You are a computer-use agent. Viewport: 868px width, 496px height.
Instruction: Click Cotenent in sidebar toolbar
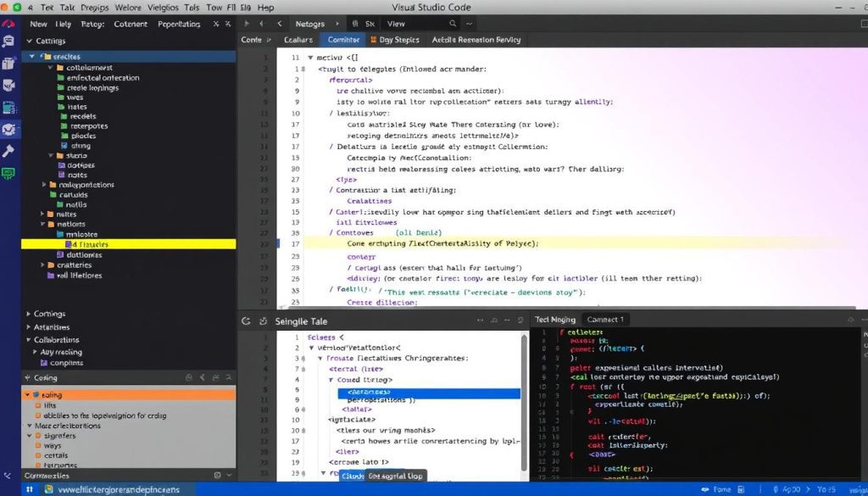pos(131,24)
